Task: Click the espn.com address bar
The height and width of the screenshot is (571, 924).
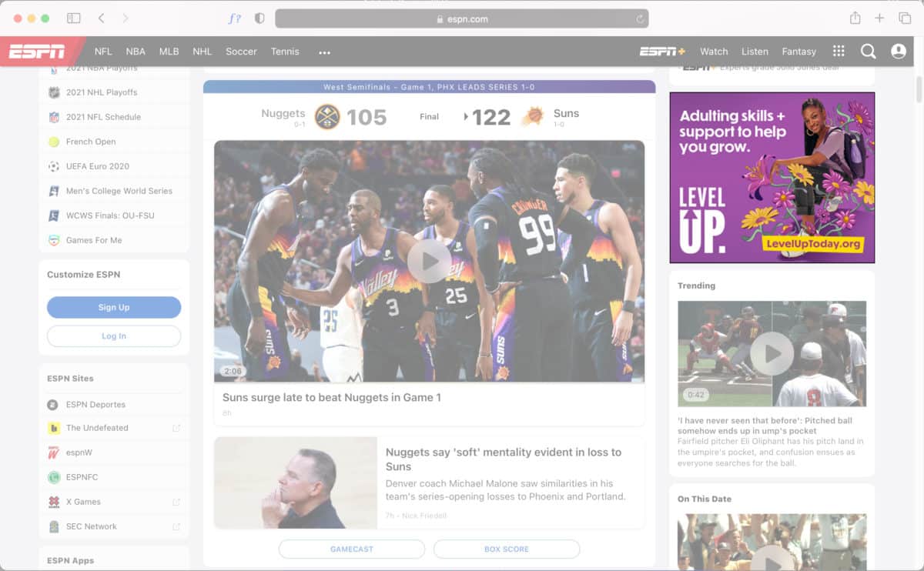Action: pos(462,19)
